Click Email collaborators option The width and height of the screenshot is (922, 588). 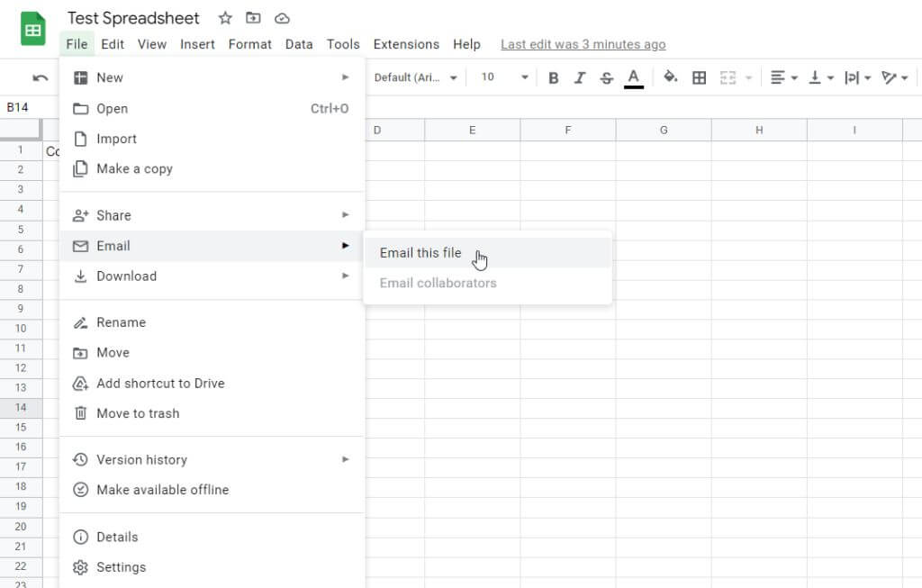click(x=487, y=284)
